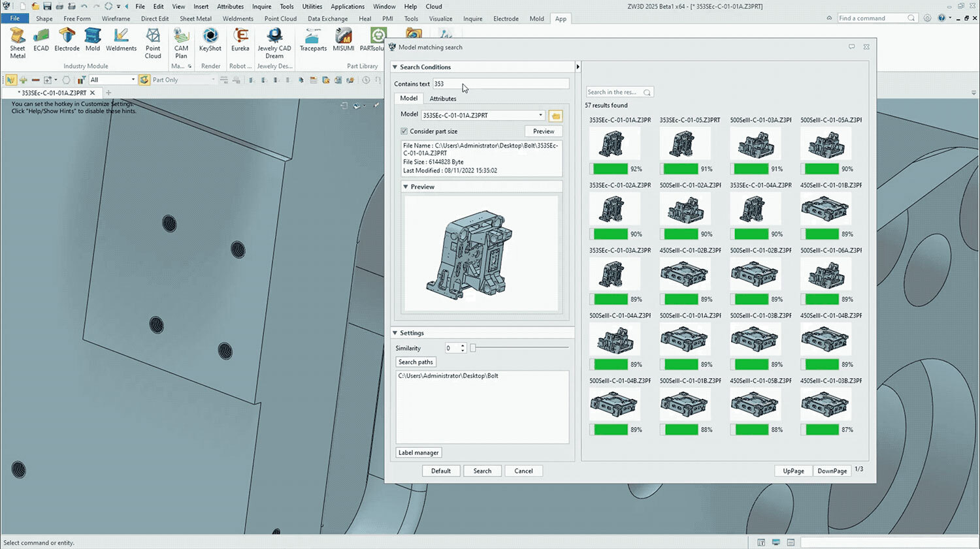Open the Label manager
The width and height of the screenshot is (980, 549).
click(x=419, y=452)
